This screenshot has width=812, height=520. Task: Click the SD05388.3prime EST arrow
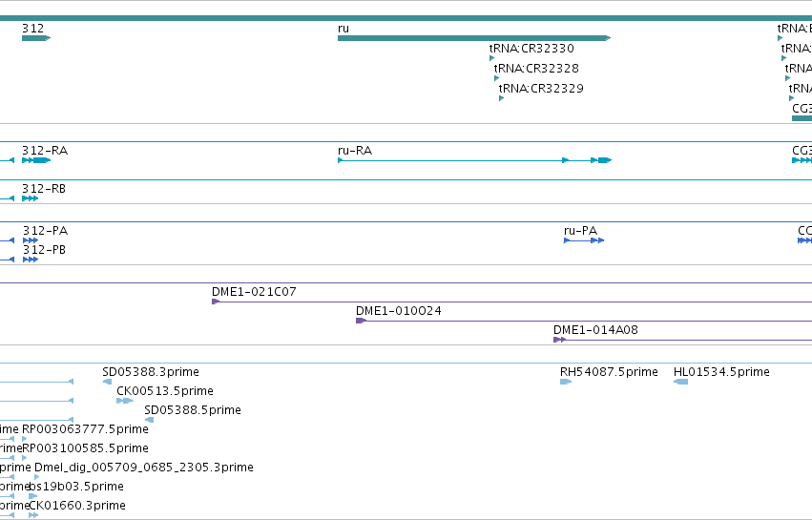pos(107,382)
